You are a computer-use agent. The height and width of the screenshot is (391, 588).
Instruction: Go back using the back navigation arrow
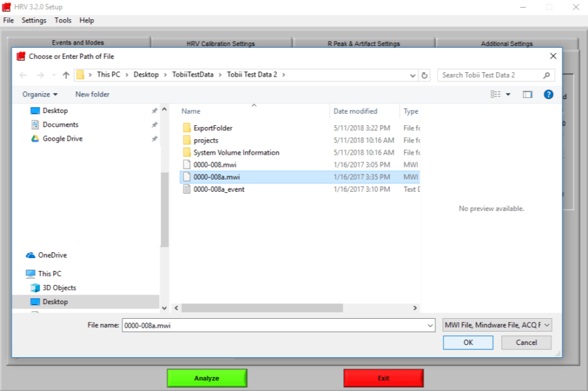click(x=23, y=74)
